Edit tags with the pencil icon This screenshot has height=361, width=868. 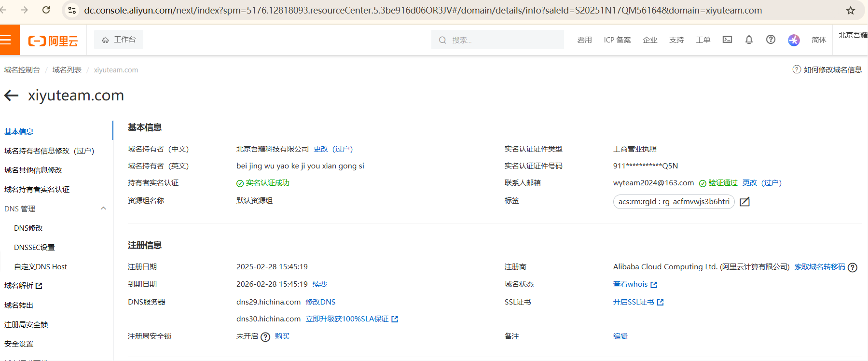[x=744, y=202]
